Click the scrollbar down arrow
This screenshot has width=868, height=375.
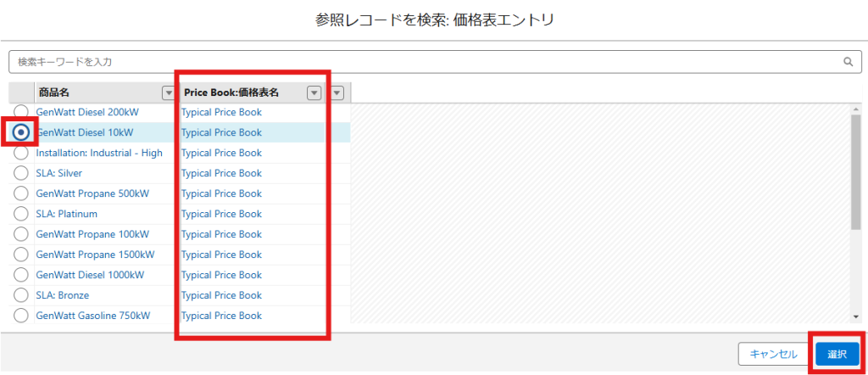[856, 316]
